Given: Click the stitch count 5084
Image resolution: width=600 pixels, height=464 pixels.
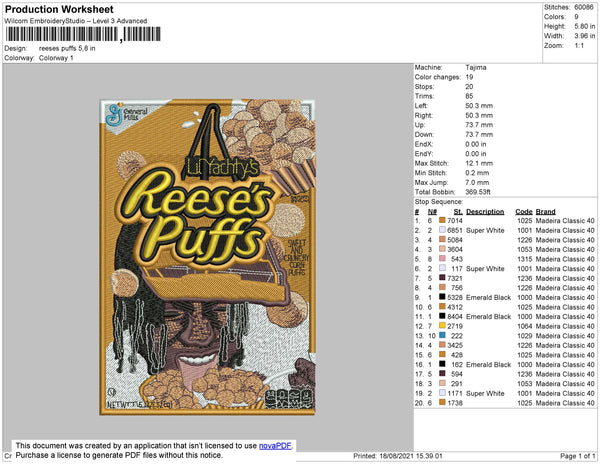Looking at the screenshot, I should coord(455,240).
